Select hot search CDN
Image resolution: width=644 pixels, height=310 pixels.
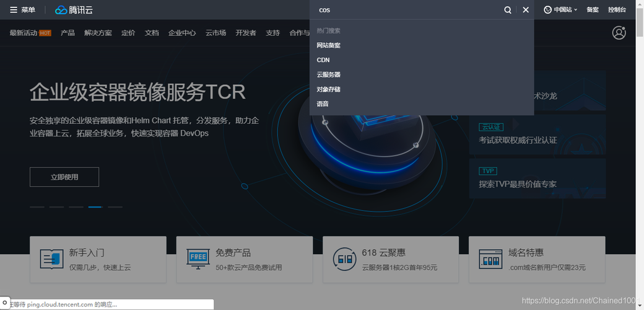pos(323,60)
